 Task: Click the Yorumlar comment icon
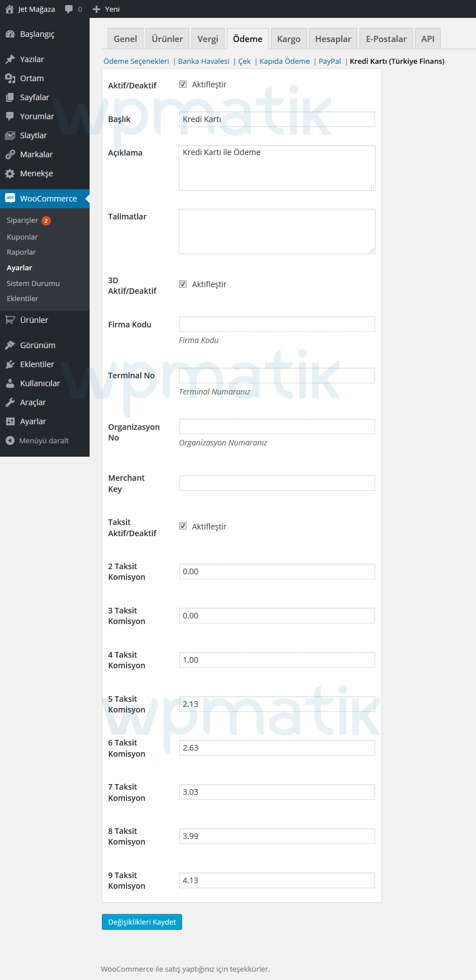(10, 116)
